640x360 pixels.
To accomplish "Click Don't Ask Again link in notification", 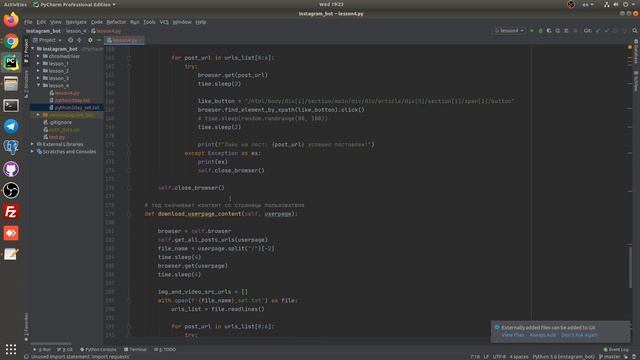I will (x=579, y=335).
